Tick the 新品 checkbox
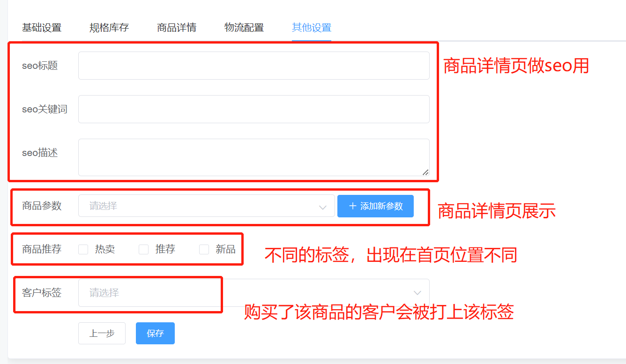This screenshot has width=626, height=364. [x=204, y=249]
